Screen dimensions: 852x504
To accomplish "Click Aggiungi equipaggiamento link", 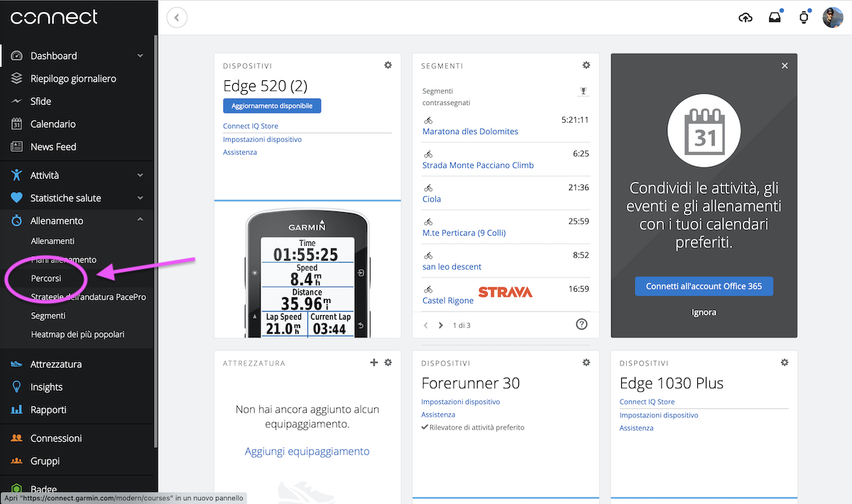I will click(x=307, y=451).
